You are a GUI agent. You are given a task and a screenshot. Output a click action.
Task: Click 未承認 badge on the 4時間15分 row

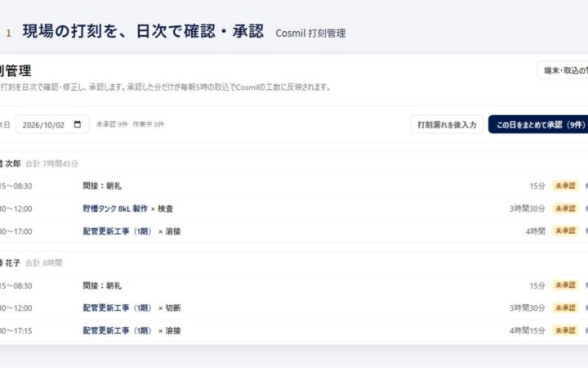click(565, 330)
